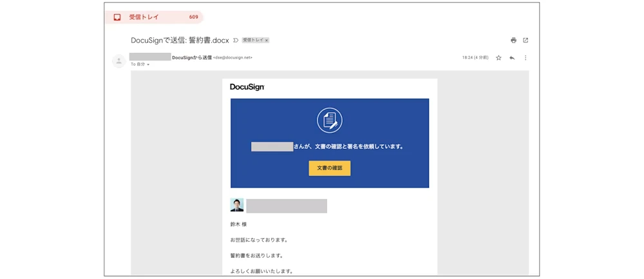Open the 受信トレイ inbox label
Image resolution: width=644 pixels, height=279 pixels.
[154, 17]
